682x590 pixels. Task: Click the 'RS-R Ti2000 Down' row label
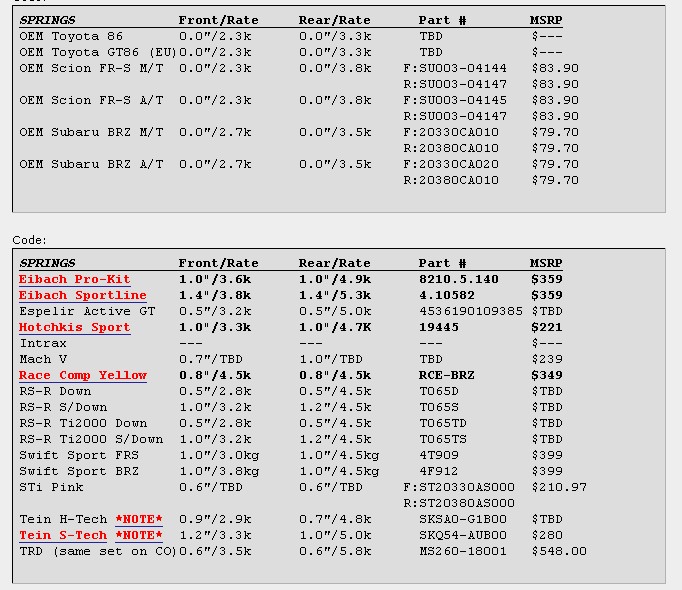[83, 423]
